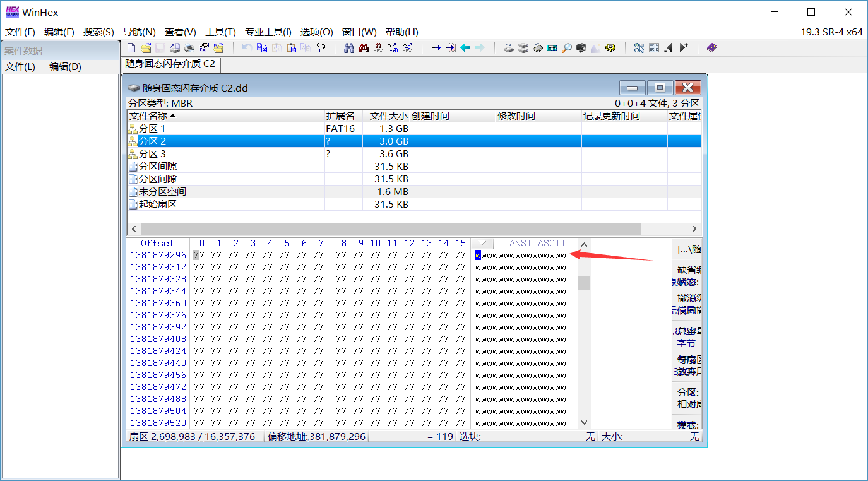The width and height of the screenshot is (868, 481).
Task: Open the 专业工具(I) menu
Action: tap(268, 32)
